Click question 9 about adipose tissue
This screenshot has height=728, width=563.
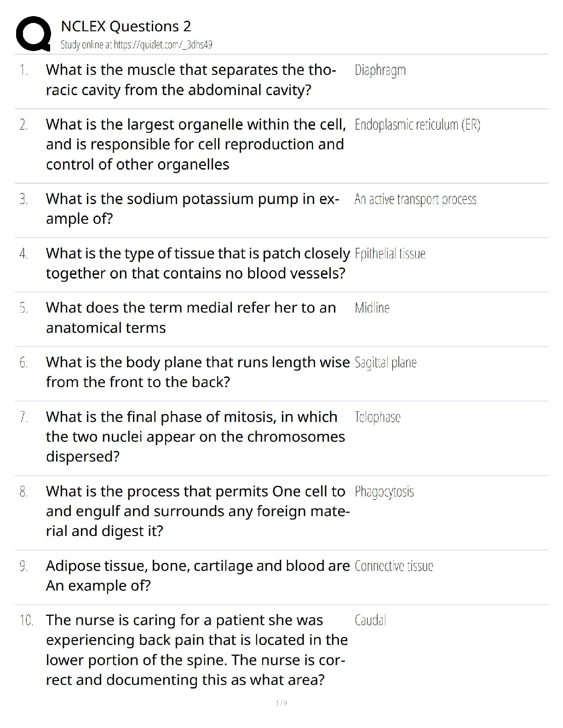tap(197, 575)
